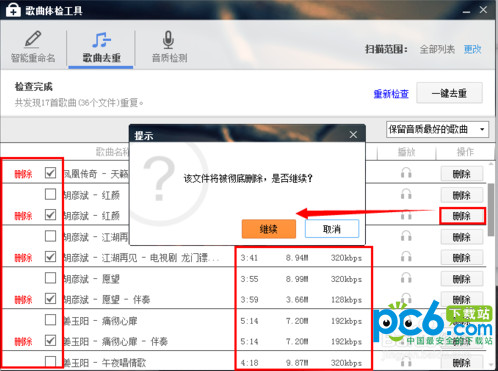Screen dimensions: 498x371
Task: Open the 音质检测 tab
Action: pyautogui.click(x=169, y=47)
